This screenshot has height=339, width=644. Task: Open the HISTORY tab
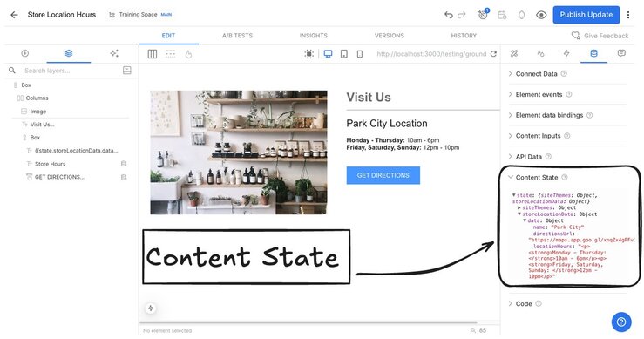[464, 36]
